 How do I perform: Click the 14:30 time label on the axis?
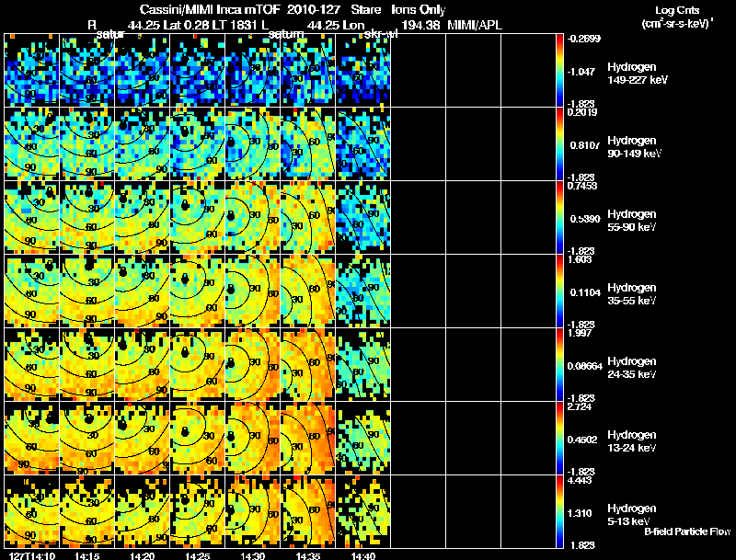(x=252, y=556)
